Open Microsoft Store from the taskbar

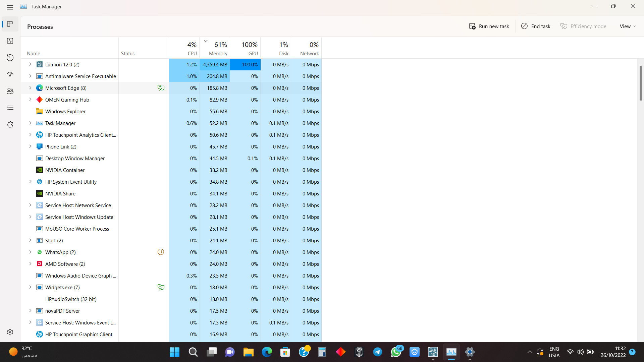285,352
